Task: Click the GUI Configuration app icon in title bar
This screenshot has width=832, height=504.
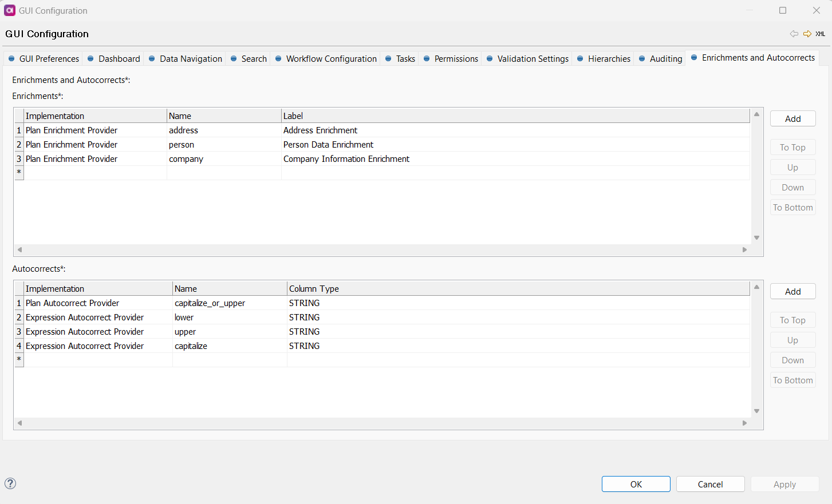Action: pyautogui.click(x=9, y=10)
